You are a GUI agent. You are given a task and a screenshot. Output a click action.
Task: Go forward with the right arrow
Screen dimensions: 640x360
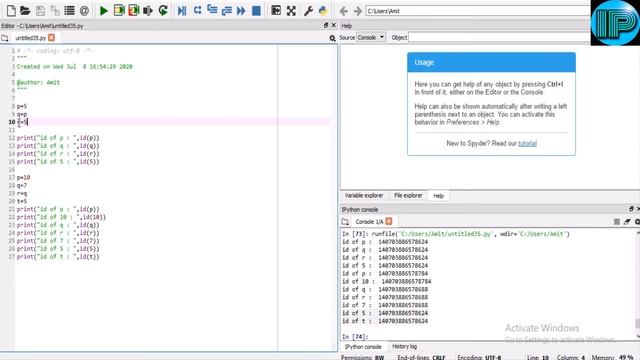point(358,11)
